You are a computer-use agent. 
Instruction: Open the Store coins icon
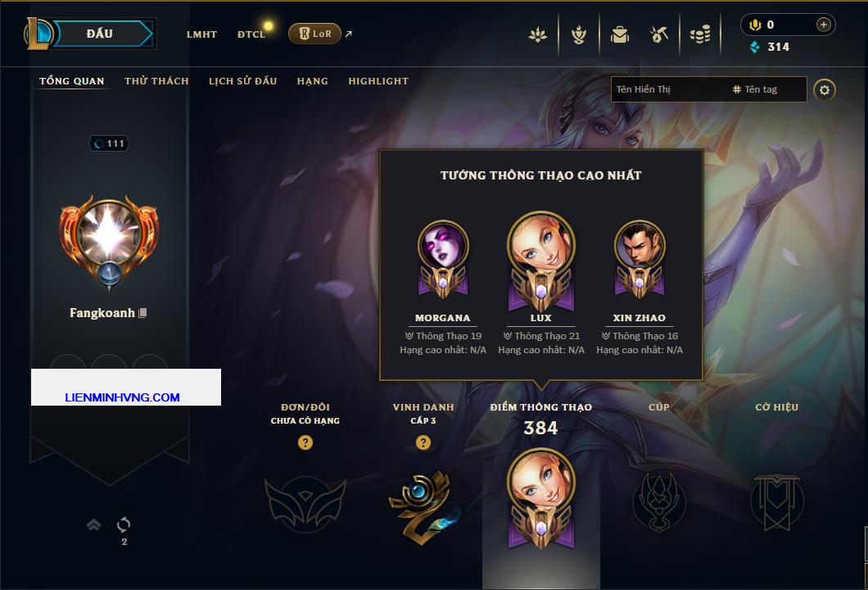click(x=699, y=35)
